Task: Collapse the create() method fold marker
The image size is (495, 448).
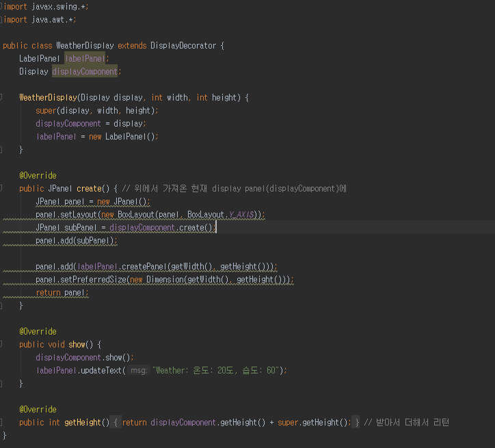Action: (1, 189)
